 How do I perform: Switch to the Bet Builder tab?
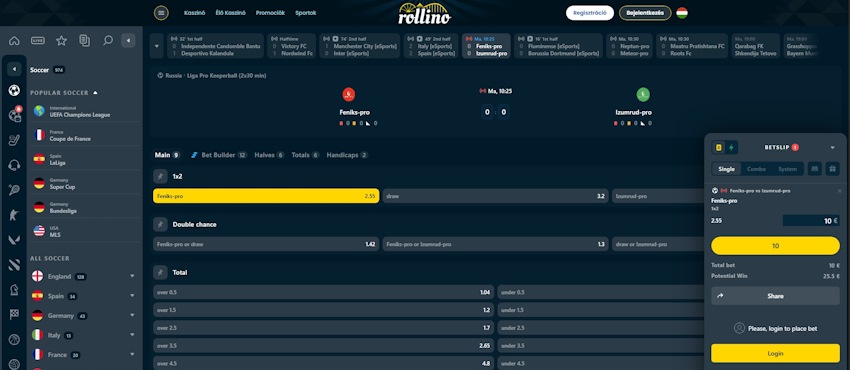coord(219,155)
